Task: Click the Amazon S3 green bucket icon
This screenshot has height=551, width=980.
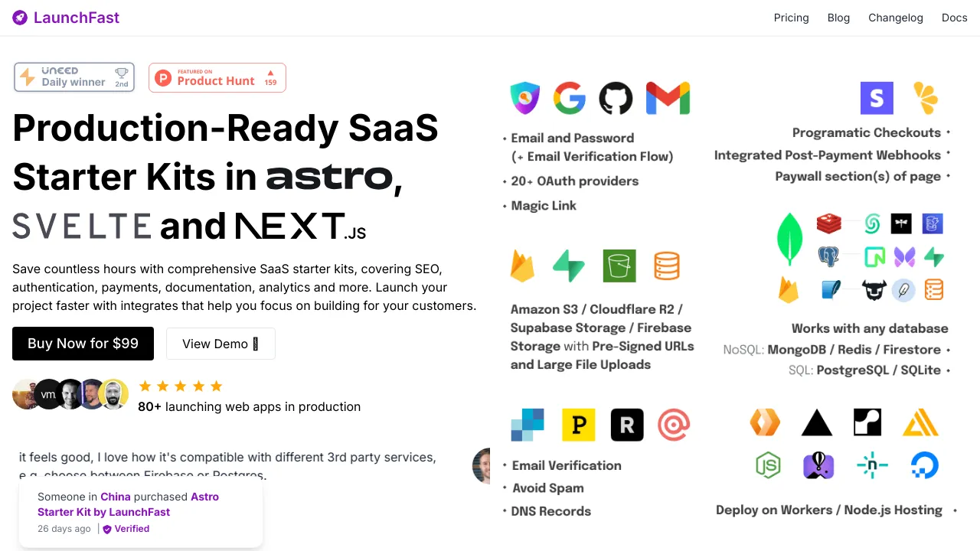Action: pyautogui.click(x=619, y=266)
